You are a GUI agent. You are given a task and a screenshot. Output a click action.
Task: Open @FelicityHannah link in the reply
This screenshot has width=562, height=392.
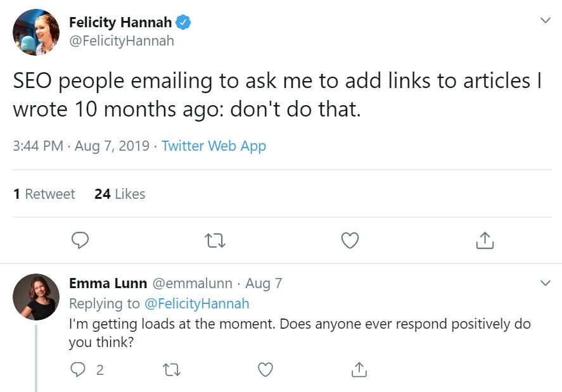coord(197,303)
